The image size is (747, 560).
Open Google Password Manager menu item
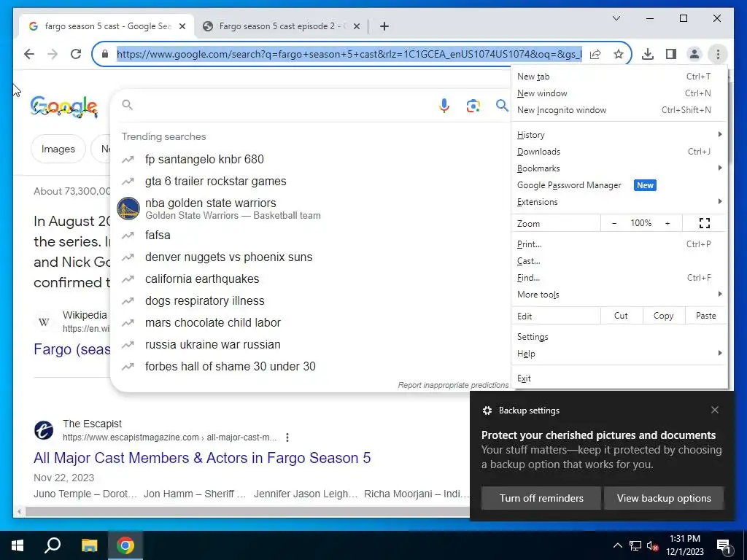tap(619, 184)
